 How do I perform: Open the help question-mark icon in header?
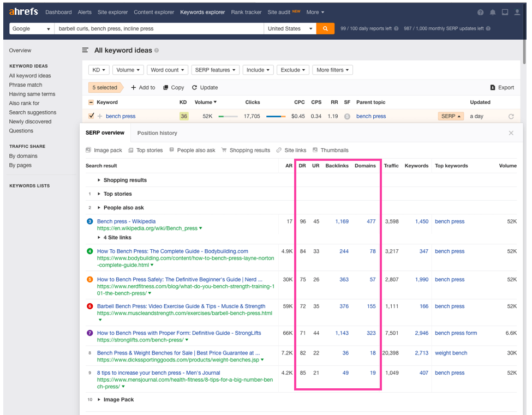point(480,12)
